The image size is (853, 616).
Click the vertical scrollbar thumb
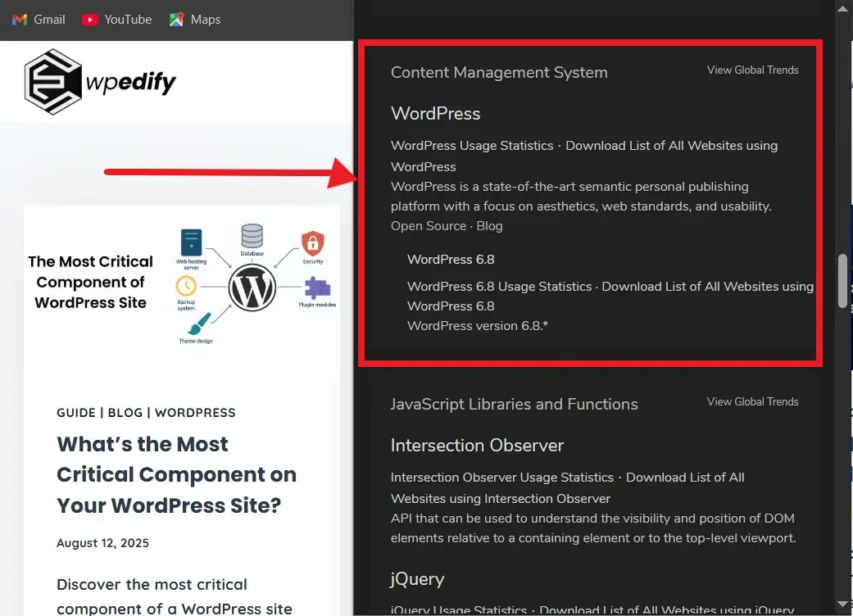(842, 280)
